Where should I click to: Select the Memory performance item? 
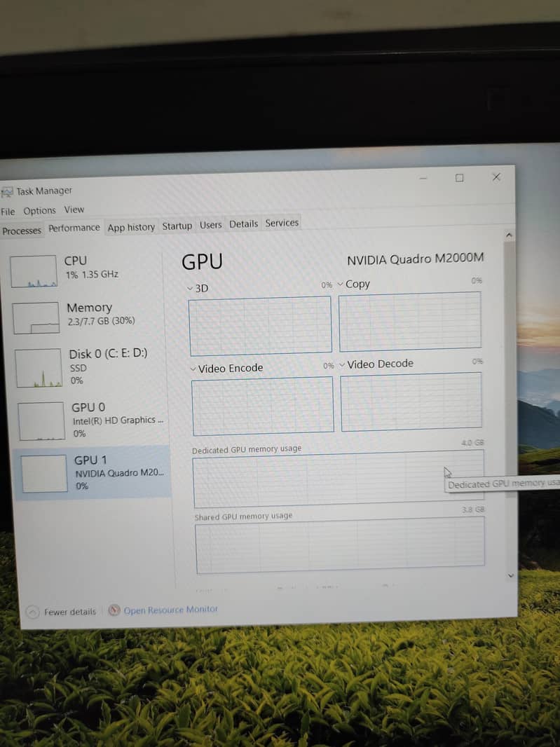click(88, 316)
